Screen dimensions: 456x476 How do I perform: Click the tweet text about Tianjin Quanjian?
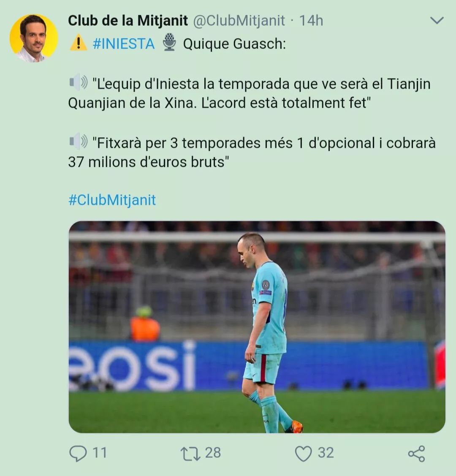tap(250, 93)
